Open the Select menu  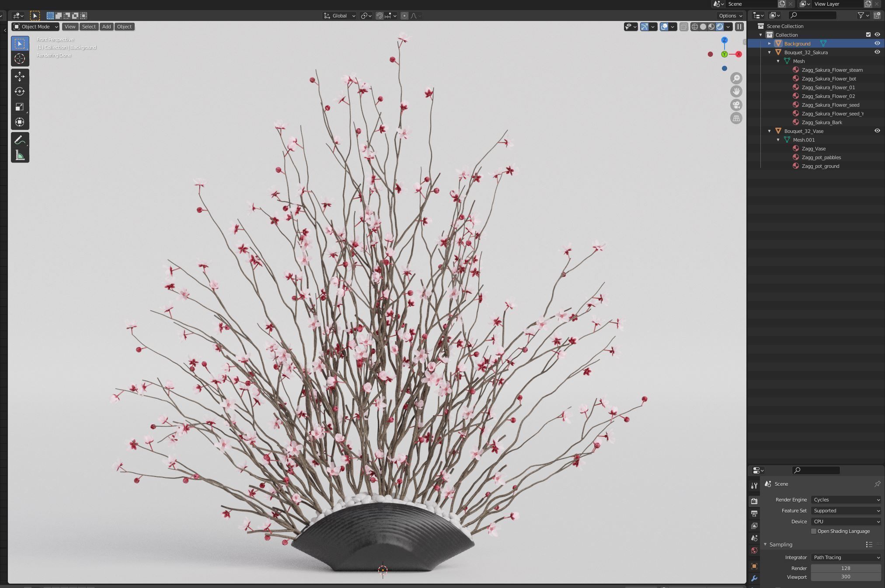tap(89, 27)
